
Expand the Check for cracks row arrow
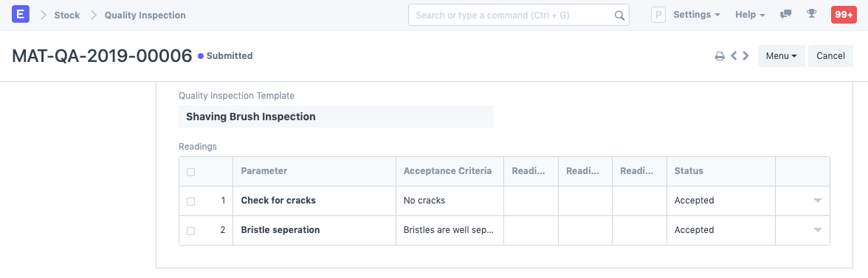coord(818,201)
